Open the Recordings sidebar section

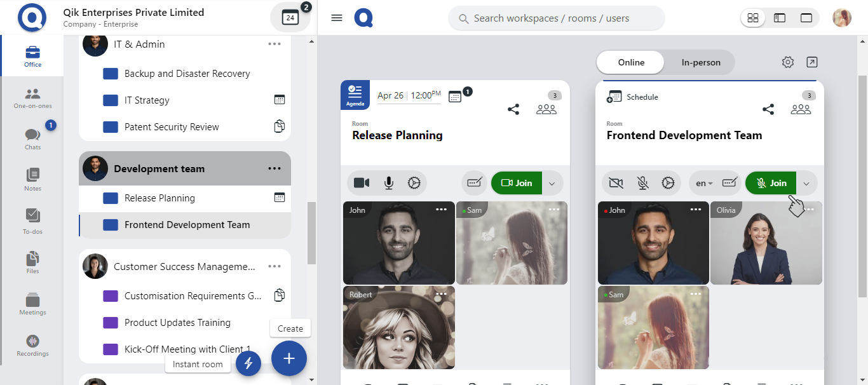[32, 345]
